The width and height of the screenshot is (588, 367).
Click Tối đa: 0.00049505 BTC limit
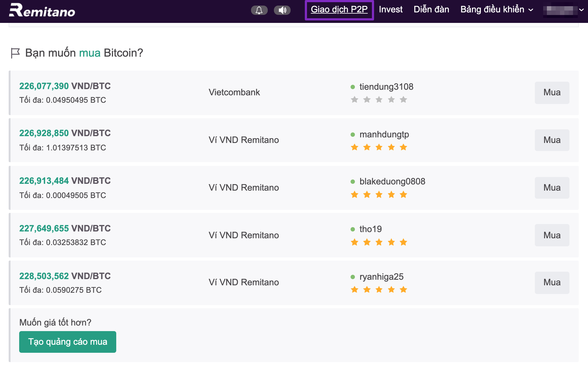[x=63, y=195]
